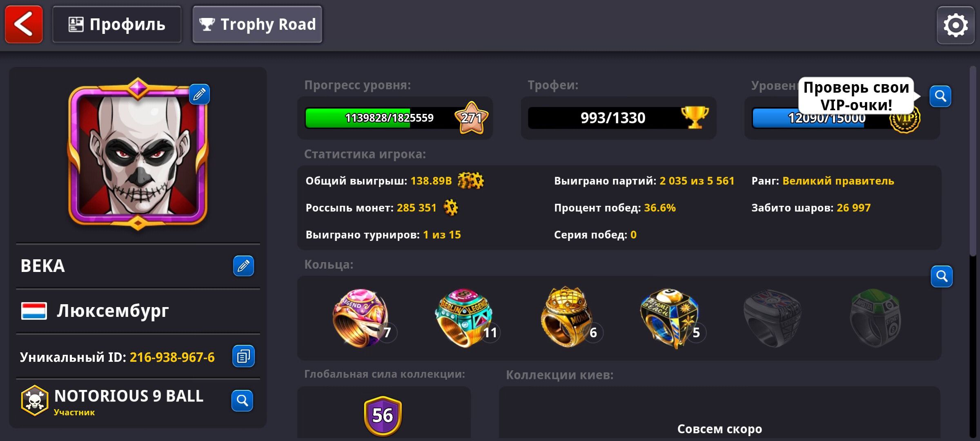The width and height of the screenshot is (980, 441).
Task: Open the settings gear icon
Action: tap(955, 25)
